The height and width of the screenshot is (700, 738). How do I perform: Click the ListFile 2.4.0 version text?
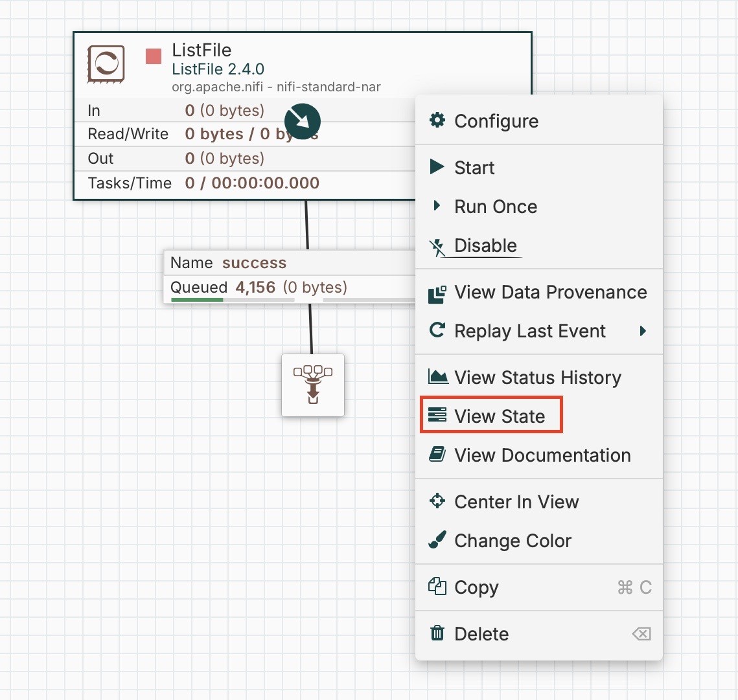click(x=218, y=69)
